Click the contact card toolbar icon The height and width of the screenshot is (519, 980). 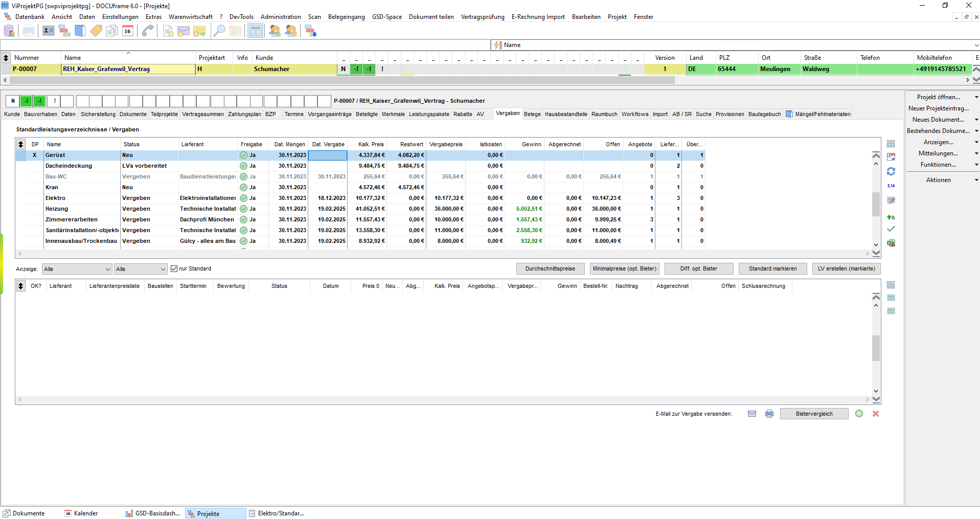(49, 31)
